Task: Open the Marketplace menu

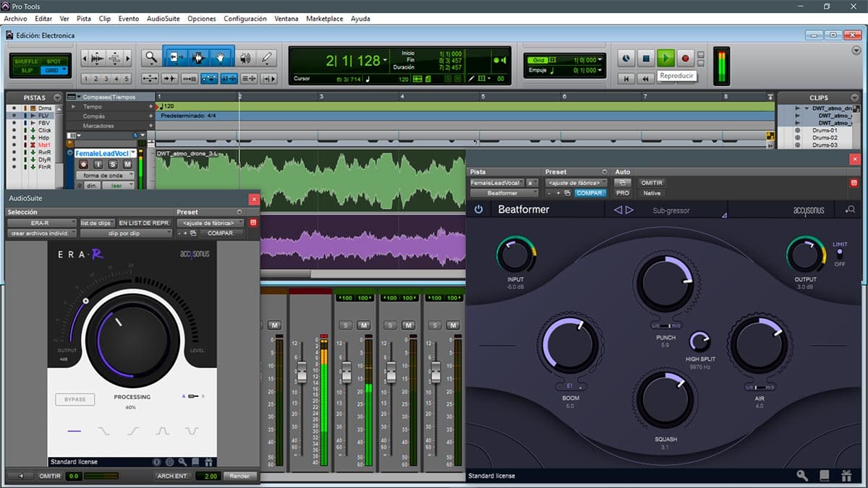Action: coord(325,19)
